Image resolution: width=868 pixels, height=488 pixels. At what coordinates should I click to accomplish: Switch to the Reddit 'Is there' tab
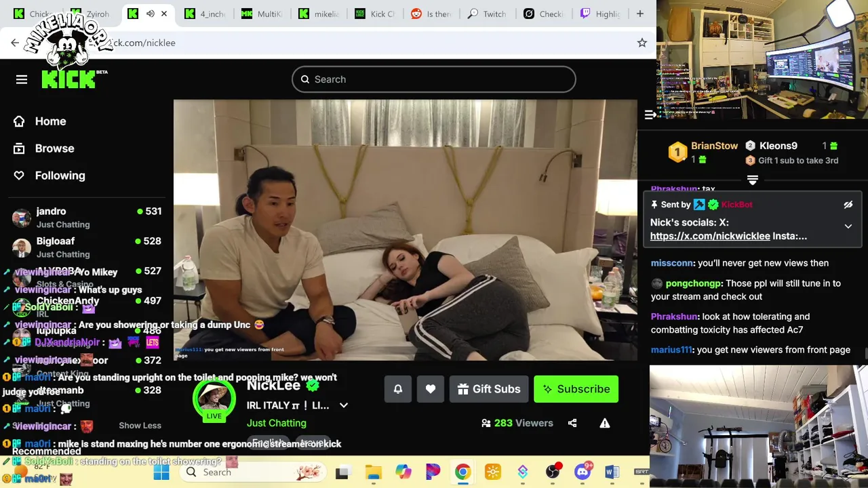431,14
